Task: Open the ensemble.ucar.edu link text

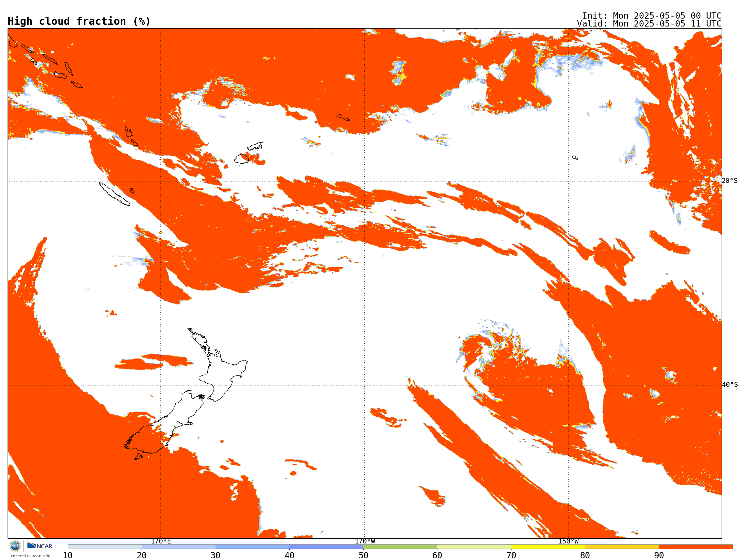Action: (x=31, y=556)
